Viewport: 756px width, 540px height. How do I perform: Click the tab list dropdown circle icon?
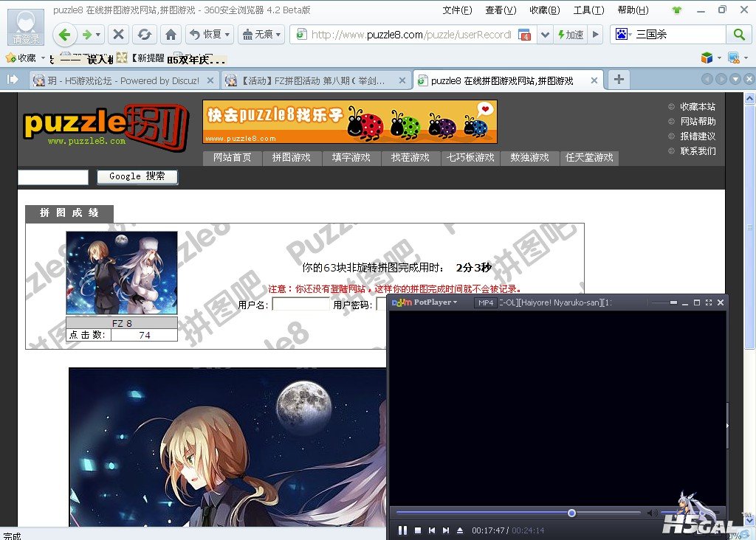click(x=735, y=80)
